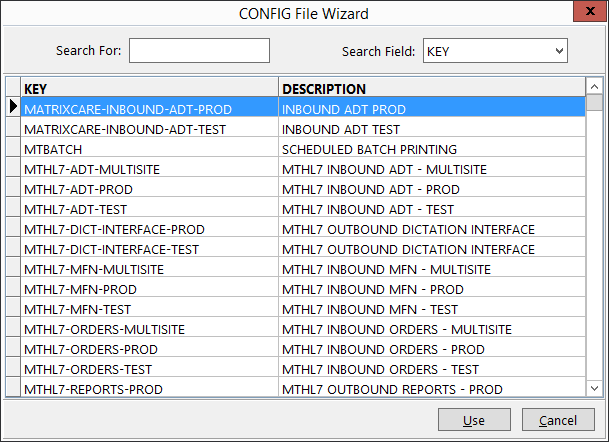Close the CONFIG File Wizard window
Viewport: 609px width, 442px height.
pos(586,13)
